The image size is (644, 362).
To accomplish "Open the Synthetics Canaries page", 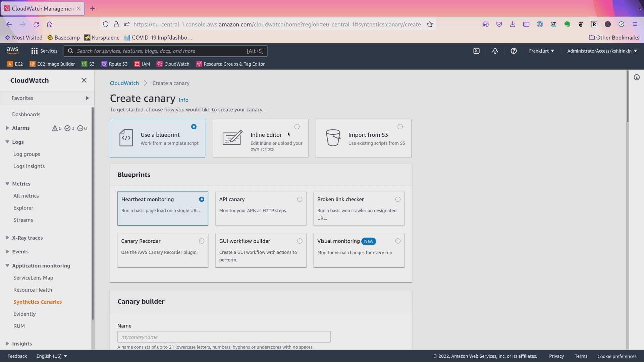I will pyautogui.click(x=38, y=301).
